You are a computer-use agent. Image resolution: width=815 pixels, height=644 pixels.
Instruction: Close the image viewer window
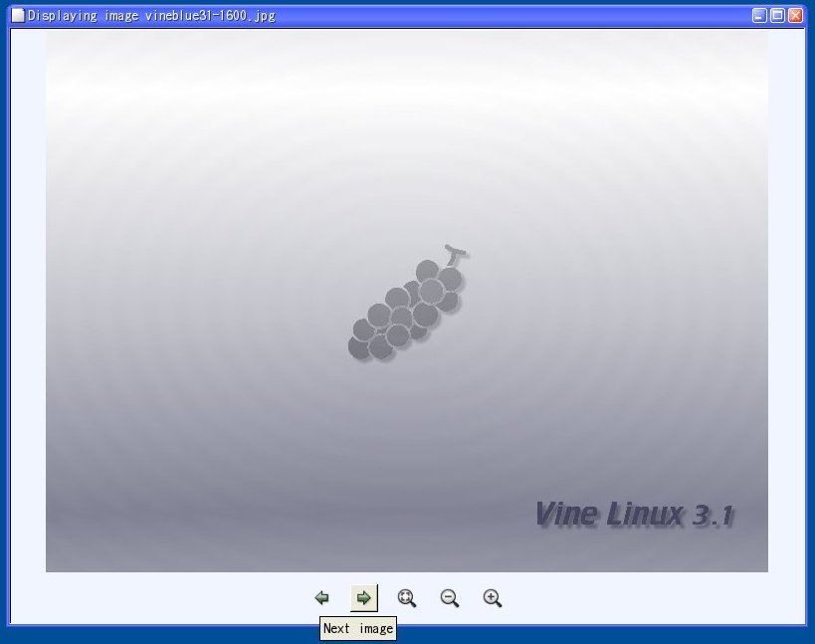(x=795, y=16)
